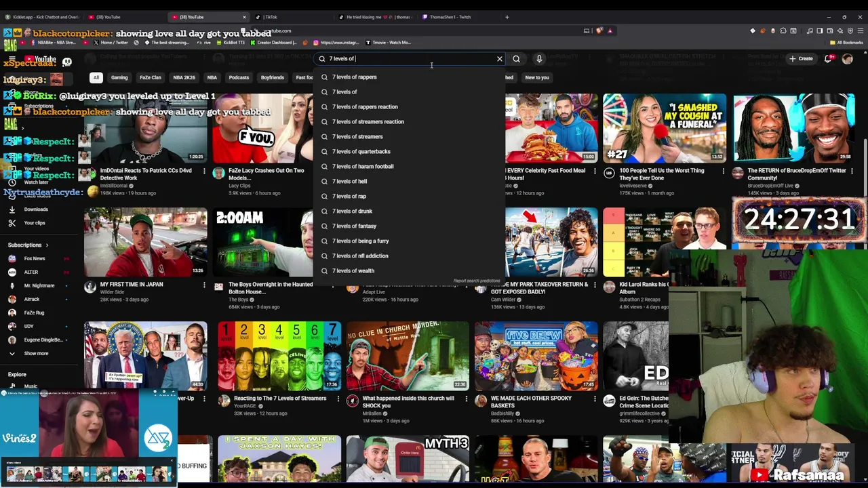Choose suggestion '7 levels of rap'
Screen dimensions: 868x488
click(410, 197)
